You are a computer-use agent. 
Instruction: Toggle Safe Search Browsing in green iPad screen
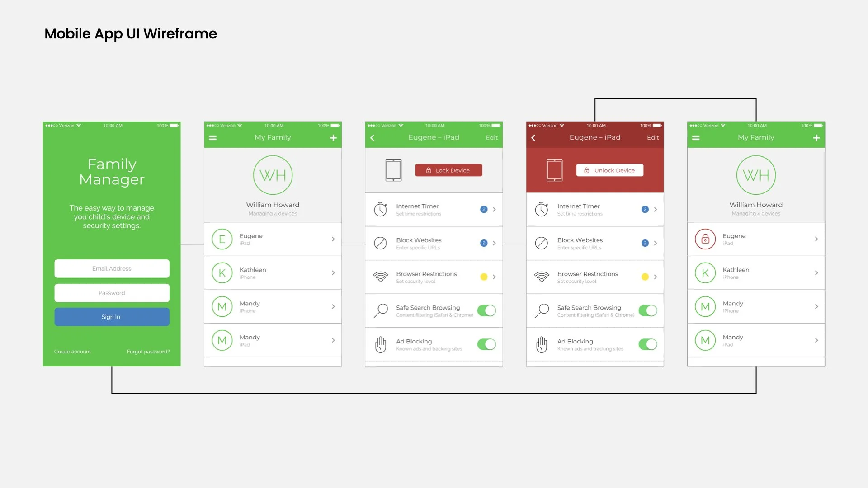point(486,310)
